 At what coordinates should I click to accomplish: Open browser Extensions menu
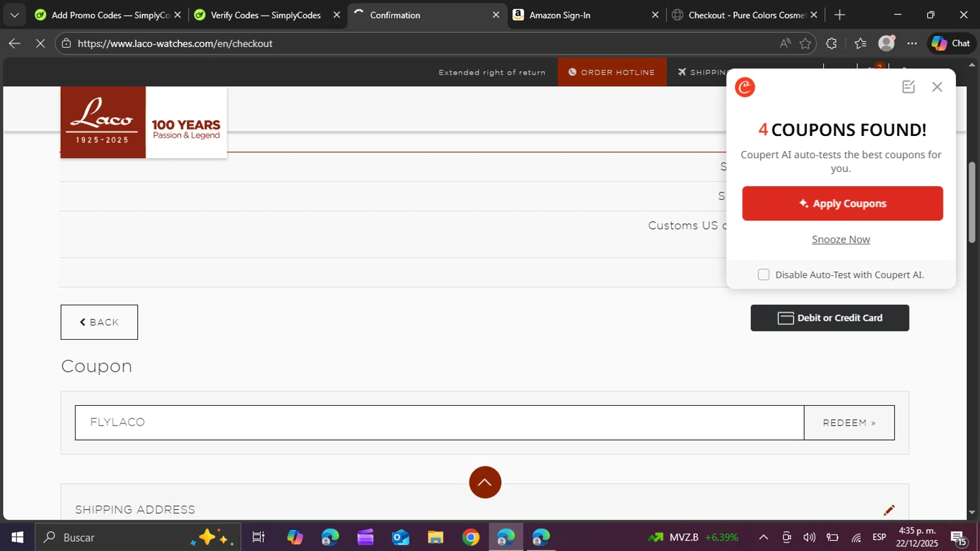click(831, 44)
